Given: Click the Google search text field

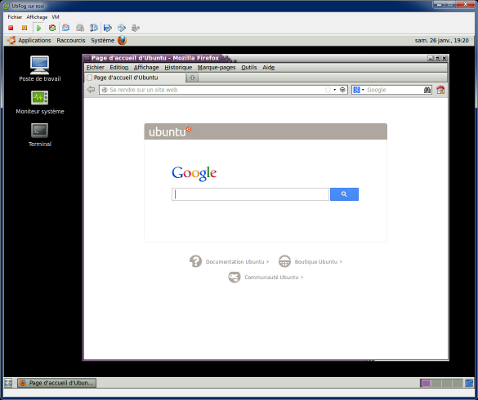Looking at the screenshot, I should (x=250, y=195).
